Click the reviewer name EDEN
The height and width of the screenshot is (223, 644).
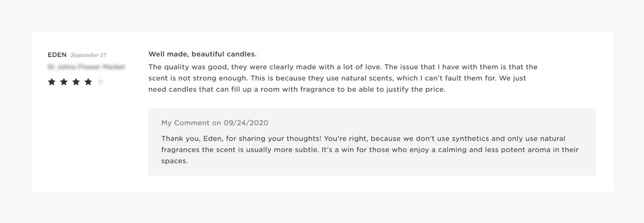pyautogui.click(x=57, y=55)
